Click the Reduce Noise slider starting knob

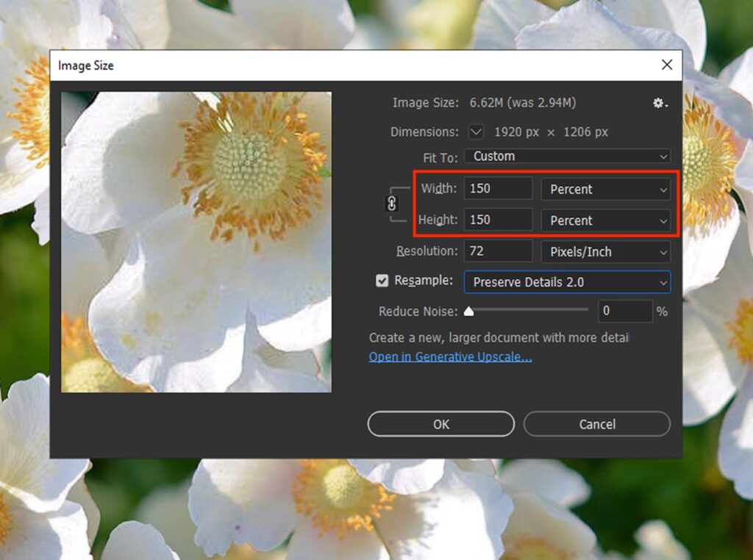(468, 311)
